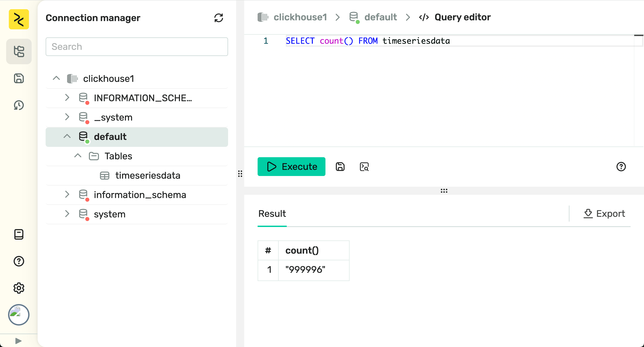644x347 pixels.
Task: Open the settings gear icon
Action: point(19,288)
